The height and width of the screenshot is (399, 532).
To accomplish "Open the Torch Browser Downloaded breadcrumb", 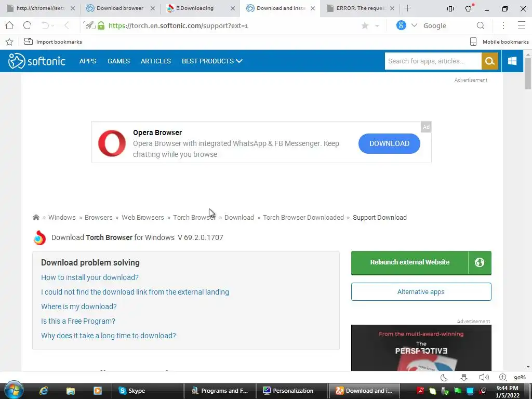I will tap(303, 218).
